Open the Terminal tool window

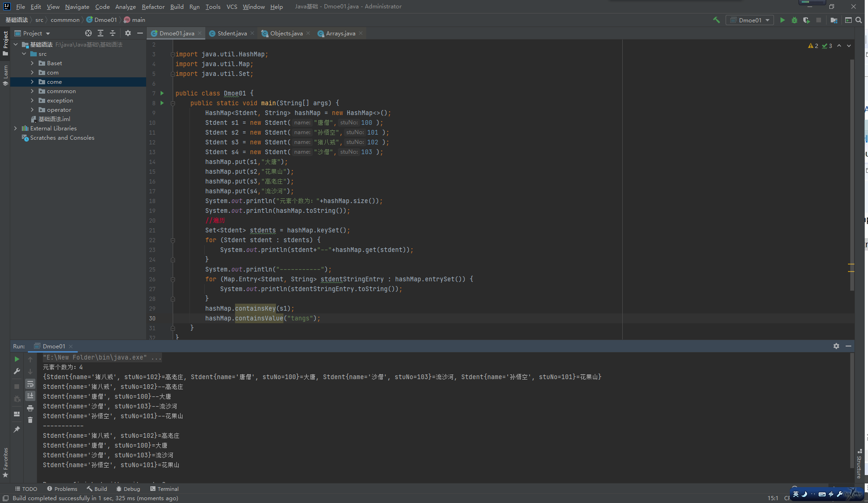(x=164, y=489)
